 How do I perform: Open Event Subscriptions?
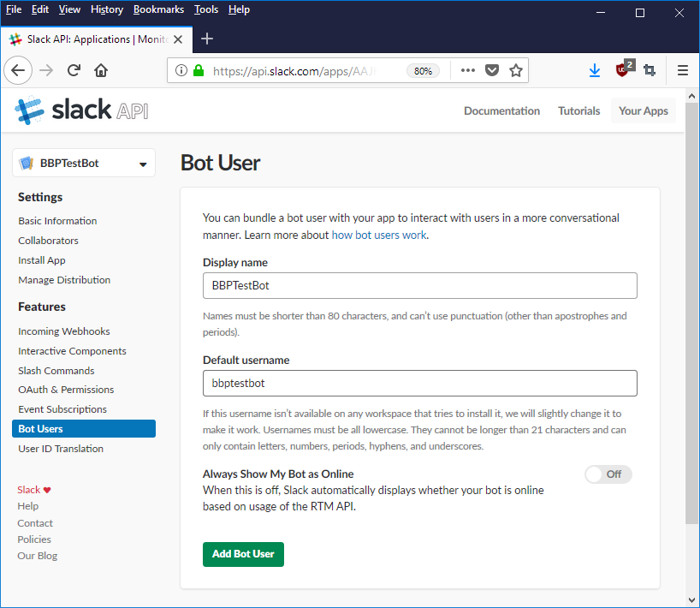62,409
